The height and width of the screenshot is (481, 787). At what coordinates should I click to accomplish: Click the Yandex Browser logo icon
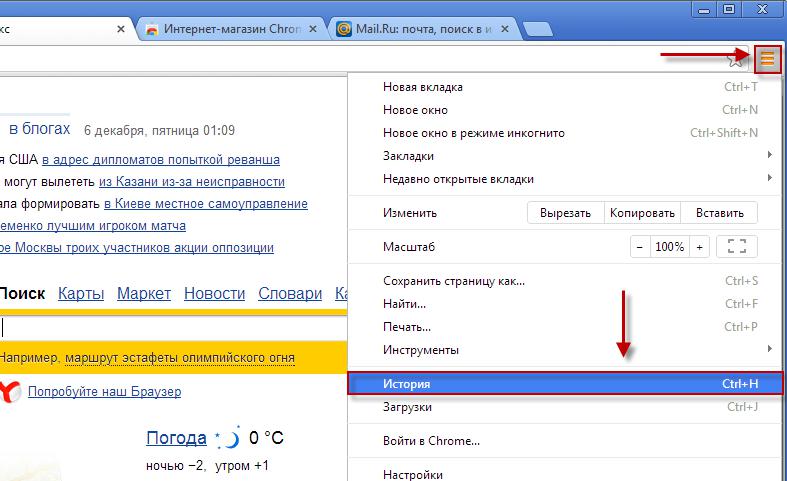click(x=10, y=392)
